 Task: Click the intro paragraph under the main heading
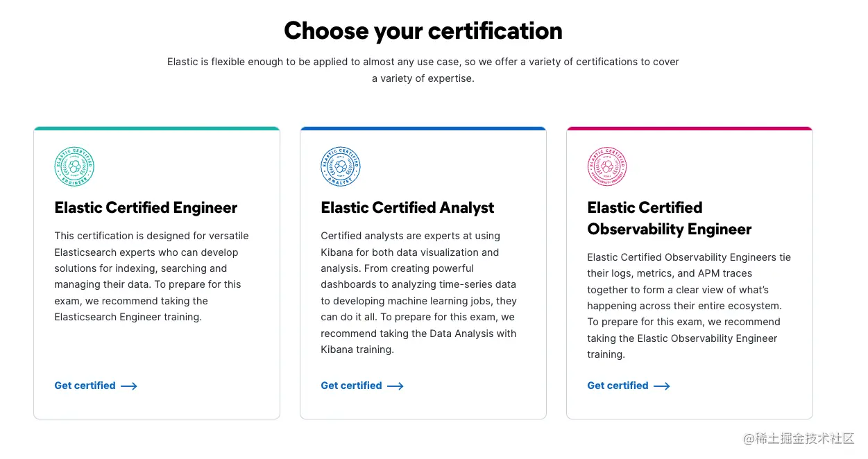coord(423,70)
